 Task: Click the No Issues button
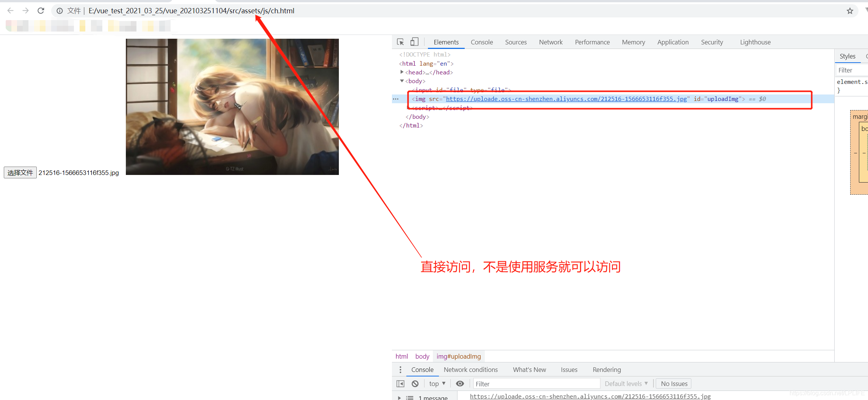(674, 384)
